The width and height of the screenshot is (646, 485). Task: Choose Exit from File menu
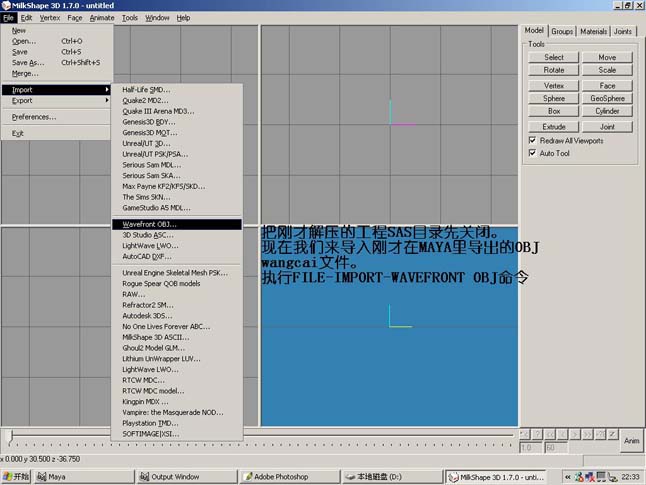click(56, 134)
